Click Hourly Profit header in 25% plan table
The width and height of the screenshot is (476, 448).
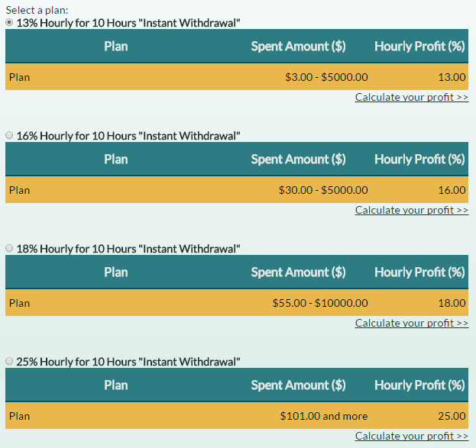pos(419,385)
